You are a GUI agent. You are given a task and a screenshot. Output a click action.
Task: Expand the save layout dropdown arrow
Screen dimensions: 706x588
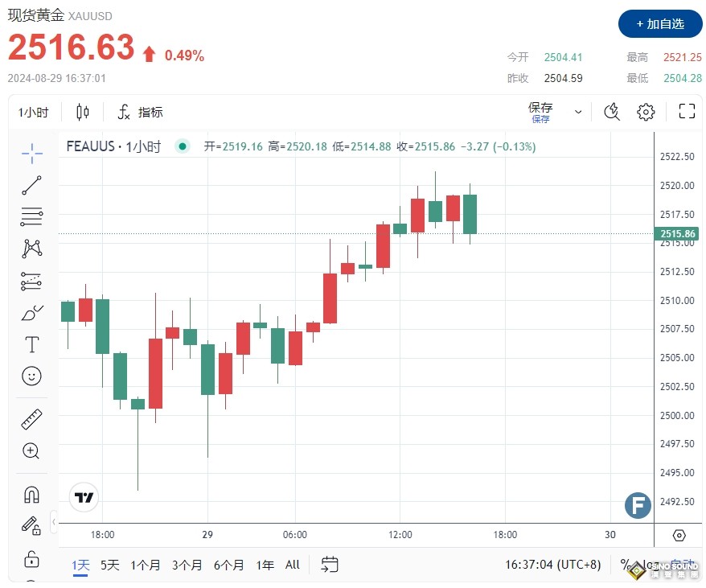pos(578,112)
